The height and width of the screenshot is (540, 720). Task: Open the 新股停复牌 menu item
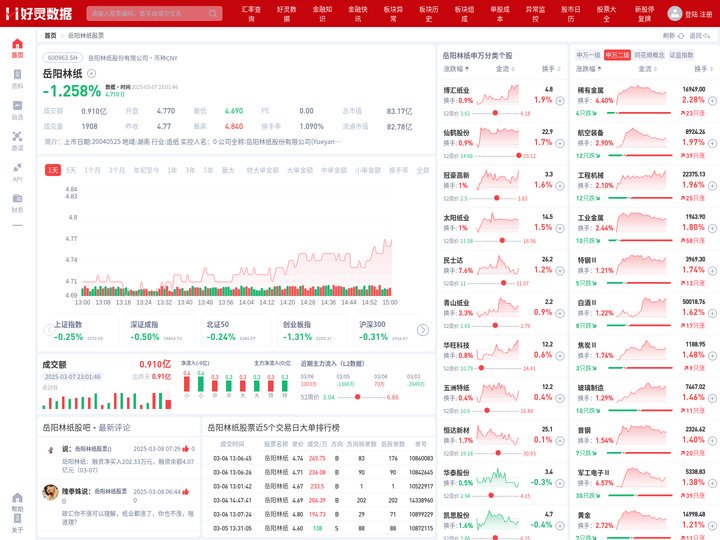coord(645,14)
